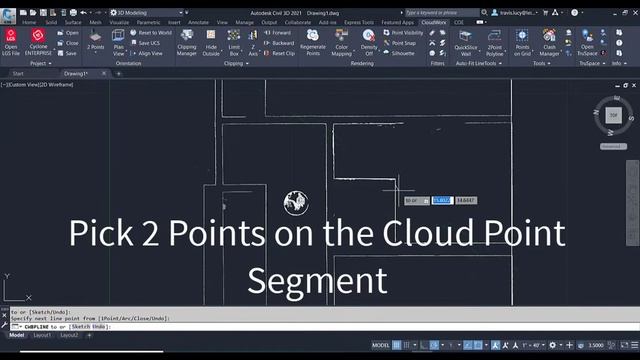
Task: Open the Clash Manager
Action: (x=549, y=42)
